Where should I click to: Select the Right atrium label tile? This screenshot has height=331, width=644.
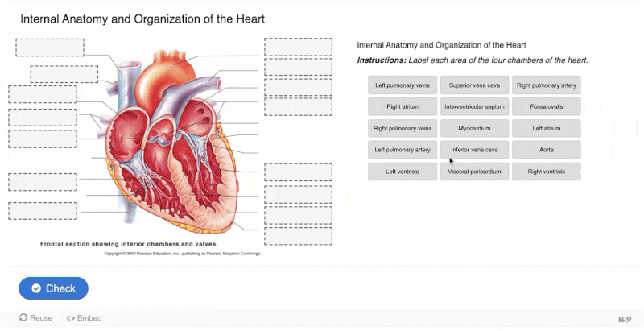pos(402,106)
